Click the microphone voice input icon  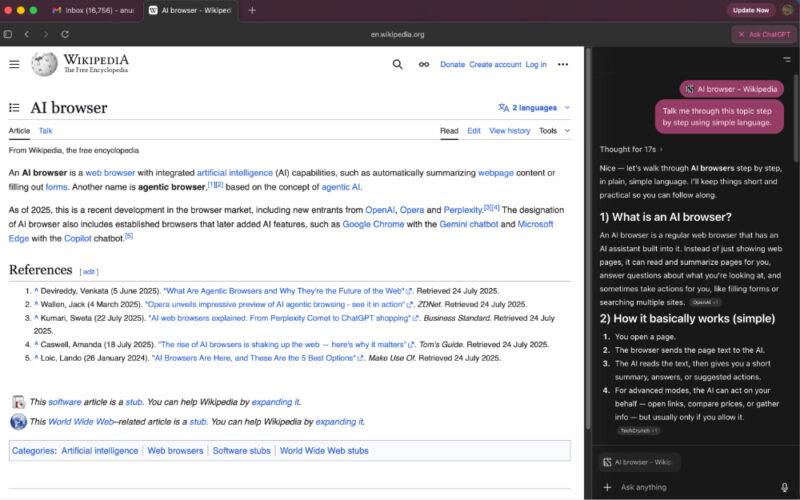785,487
